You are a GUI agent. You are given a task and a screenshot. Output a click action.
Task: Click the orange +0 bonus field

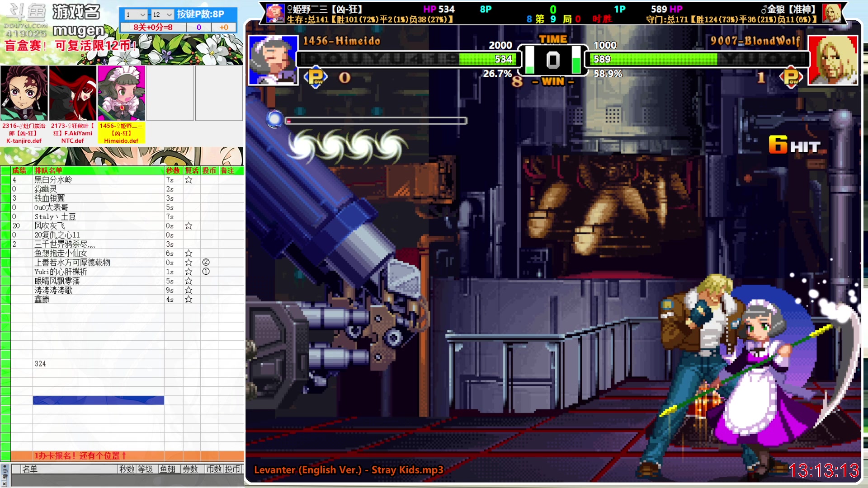[224, 27]
